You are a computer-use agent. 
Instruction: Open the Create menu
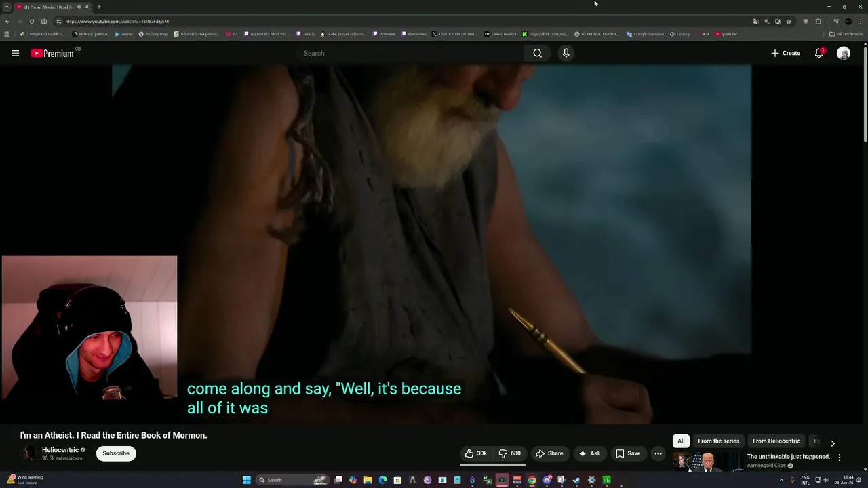click(x=785, y=53)
